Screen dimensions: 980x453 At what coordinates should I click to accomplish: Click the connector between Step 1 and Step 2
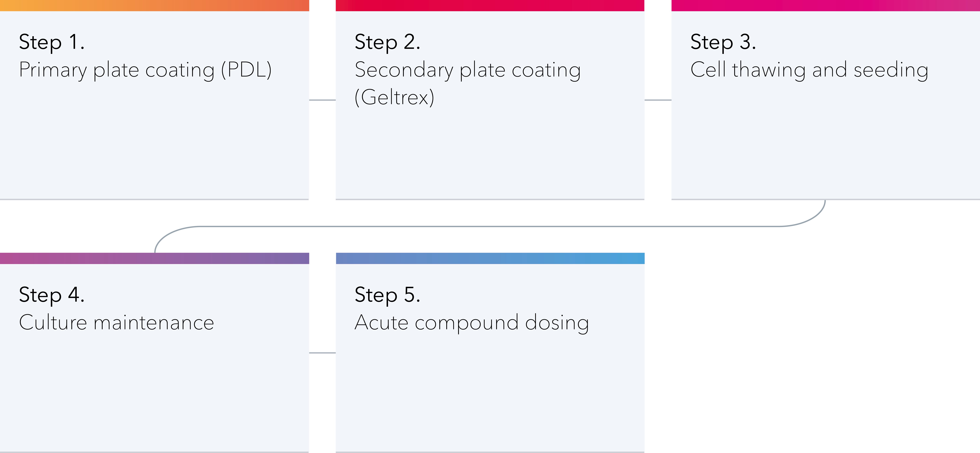(322, 100)
